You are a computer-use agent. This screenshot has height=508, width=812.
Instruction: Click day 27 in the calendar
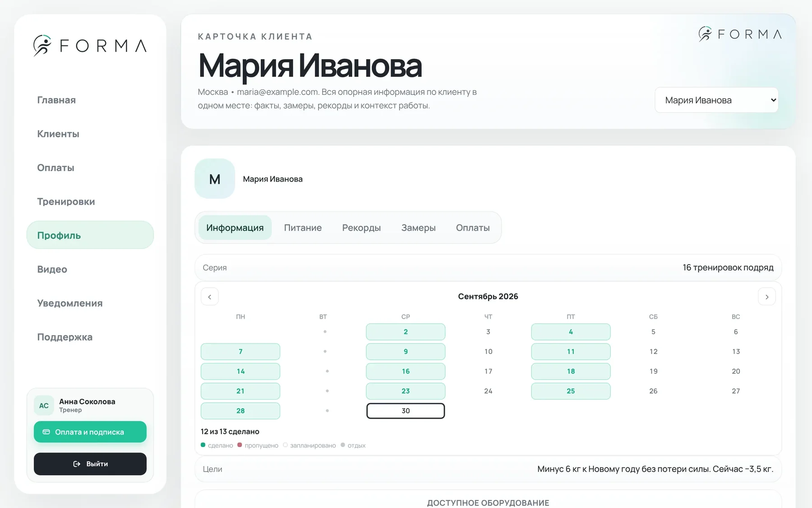point(736,391)
